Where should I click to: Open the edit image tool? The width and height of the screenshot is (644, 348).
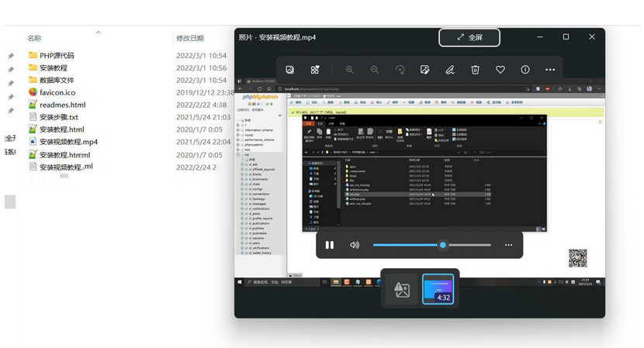(424, 70)
